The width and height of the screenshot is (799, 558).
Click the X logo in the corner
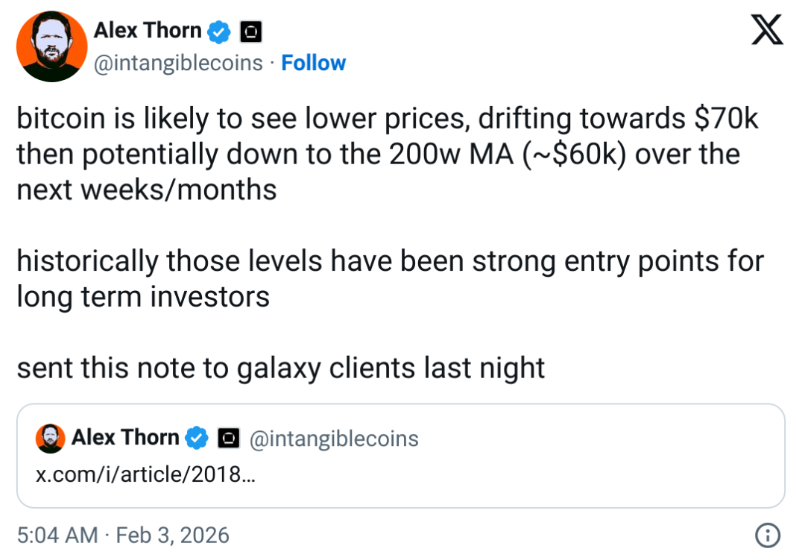(766, 32)
